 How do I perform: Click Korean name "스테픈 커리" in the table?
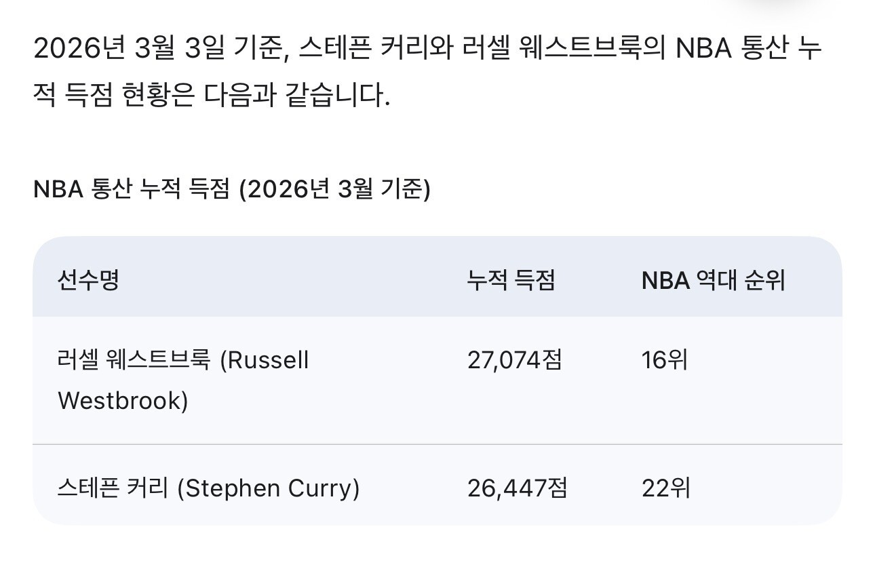[113, 488]
